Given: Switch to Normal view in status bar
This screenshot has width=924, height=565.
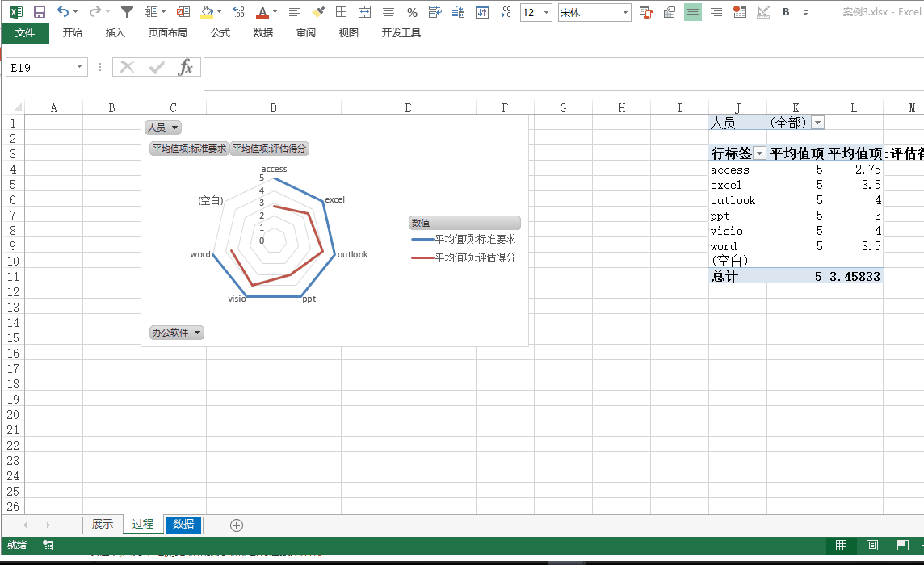Looking at the screenshot, I should click(x=842, y=546).
